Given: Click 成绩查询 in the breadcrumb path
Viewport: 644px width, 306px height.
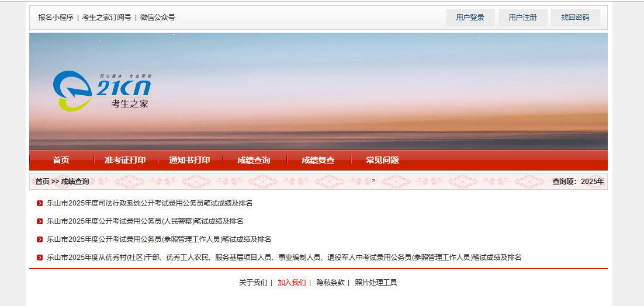Looking at the screenshot, I should click(75, 181).
